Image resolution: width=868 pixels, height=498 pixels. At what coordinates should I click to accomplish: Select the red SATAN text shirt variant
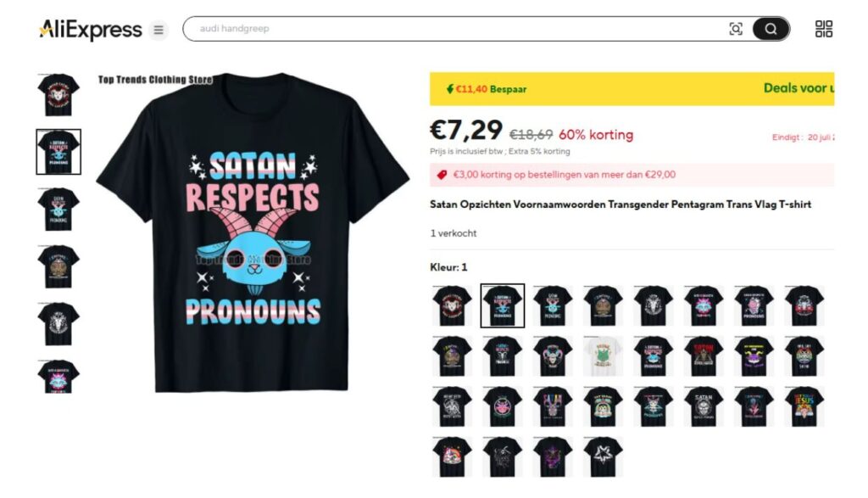(x=704, y=356)
